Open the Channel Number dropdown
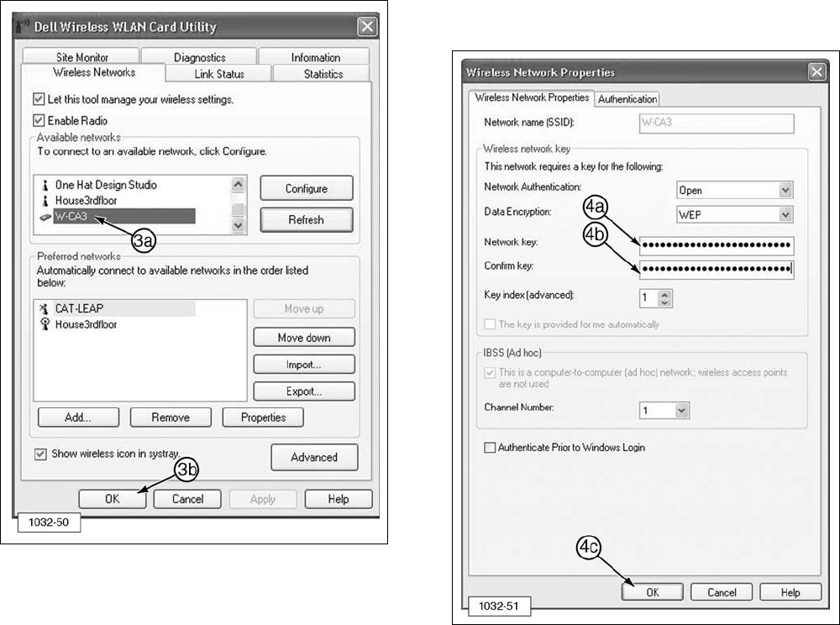Image resolution: width=840 pixels, height=625 pixels. click(681, 410)
